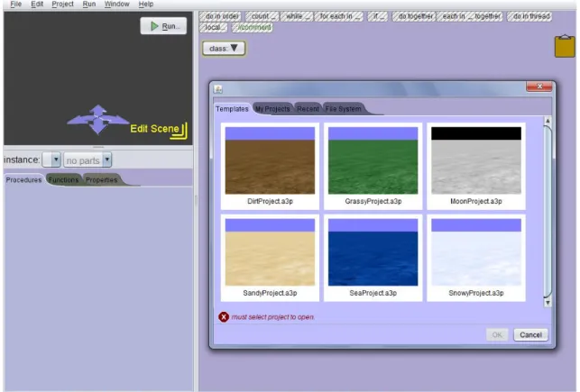This screenshot has width=580, height=392.
Task: Click the camera navigation arrows in the scene view
Action: (97, 120)
